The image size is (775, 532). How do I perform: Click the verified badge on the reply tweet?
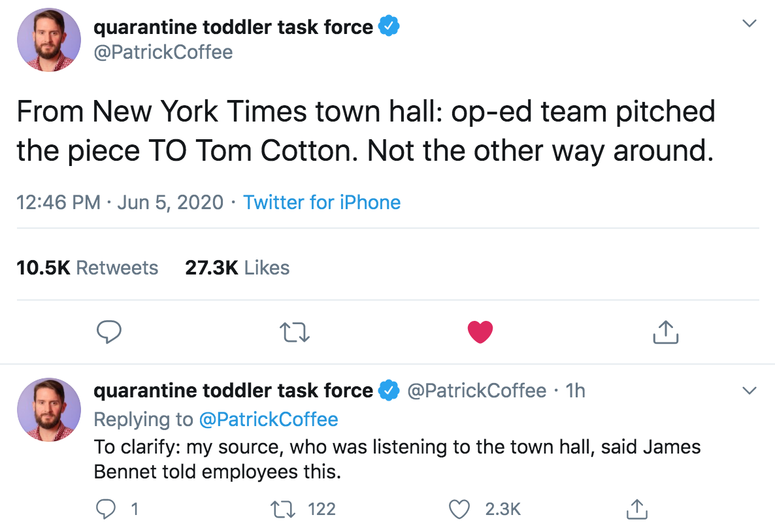click(389, 391)
